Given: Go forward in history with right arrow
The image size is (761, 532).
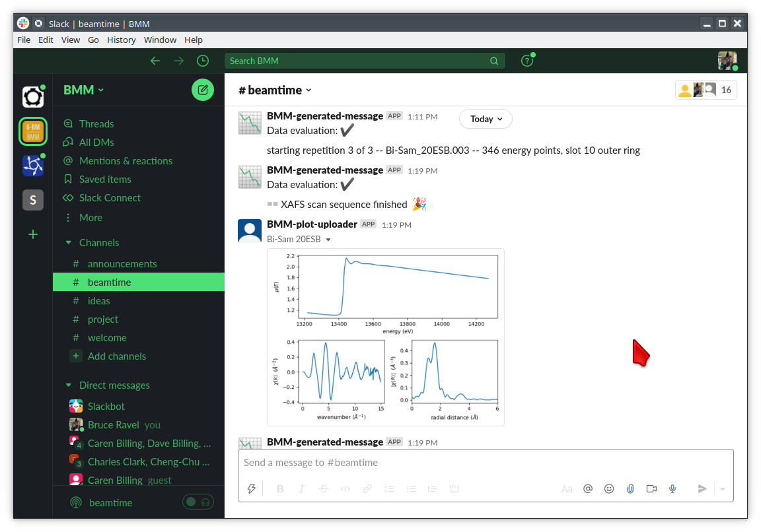Looking at the screenshot, I should pyautogui.click(x=179, y=61).
